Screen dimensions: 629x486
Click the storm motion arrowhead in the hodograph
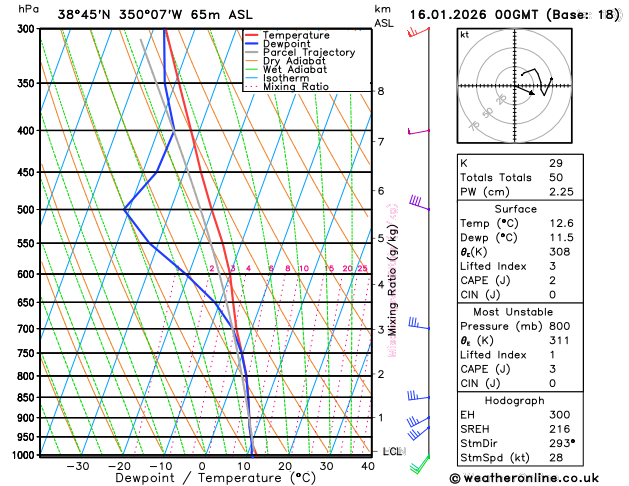coord(532,93)
